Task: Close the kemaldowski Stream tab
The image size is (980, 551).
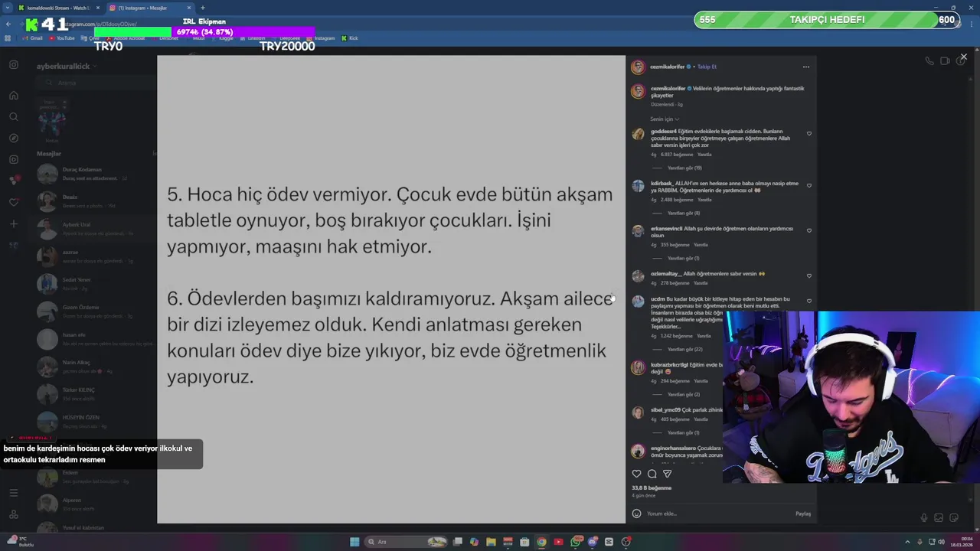Action: (x=97, y=8)
